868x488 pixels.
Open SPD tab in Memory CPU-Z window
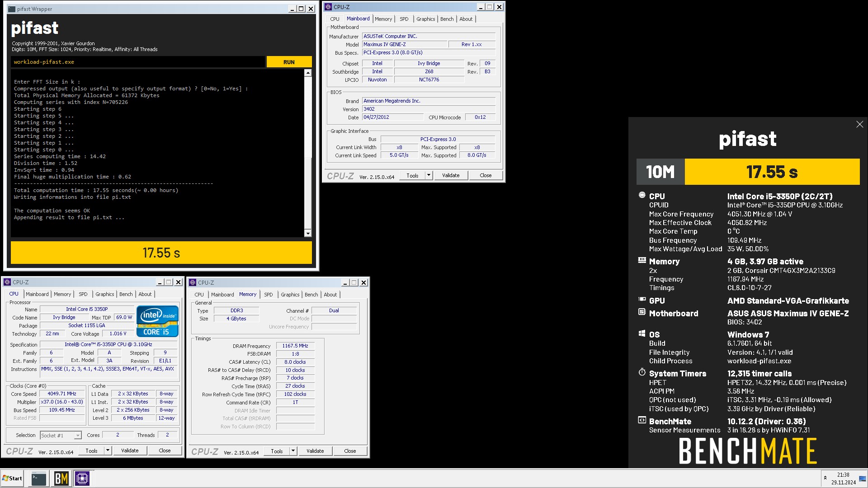point(268,295)
